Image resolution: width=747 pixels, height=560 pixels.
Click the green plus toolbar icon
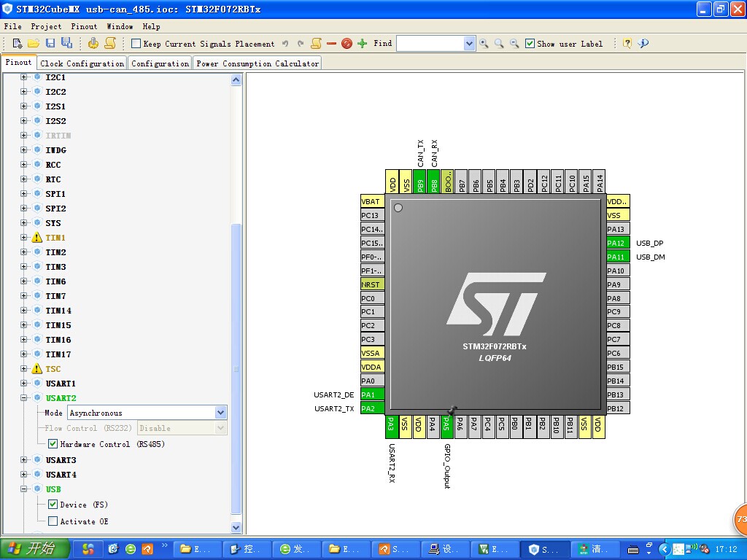[x=362, y=44]
